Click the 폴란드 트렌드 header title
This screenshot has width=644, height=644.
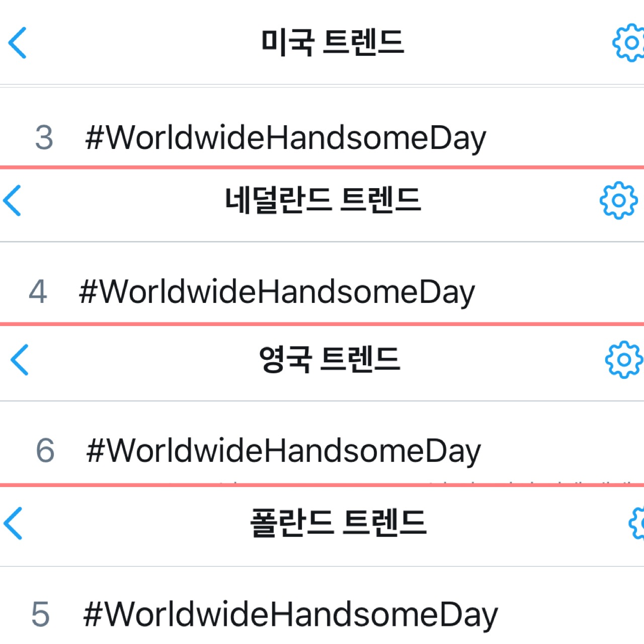338,523
